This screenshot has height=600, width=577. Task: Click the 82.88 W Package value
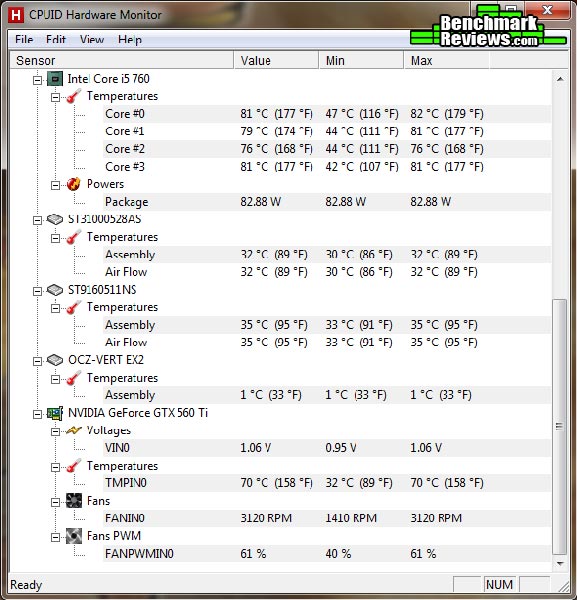point(261,202)
